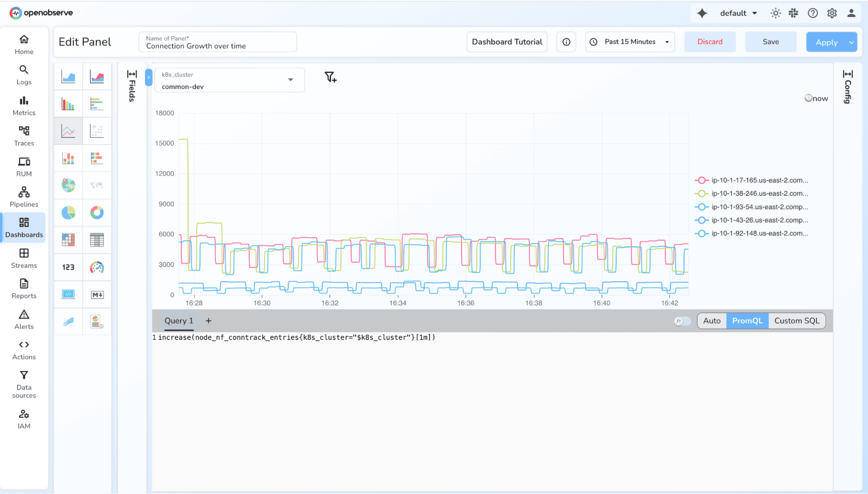Click the Dashboard Tutorial button
868x494 pixels.
tap(507, 42)
